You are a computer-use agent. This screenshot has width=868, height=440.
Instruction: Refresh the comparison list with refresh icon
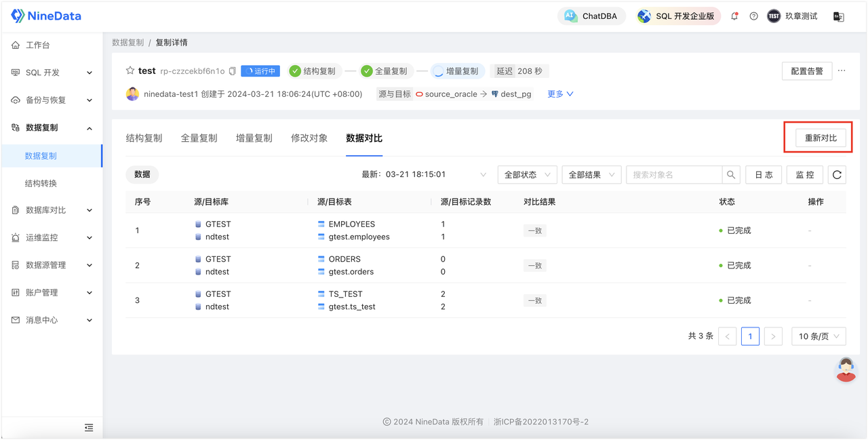click(x=836, y=174)
